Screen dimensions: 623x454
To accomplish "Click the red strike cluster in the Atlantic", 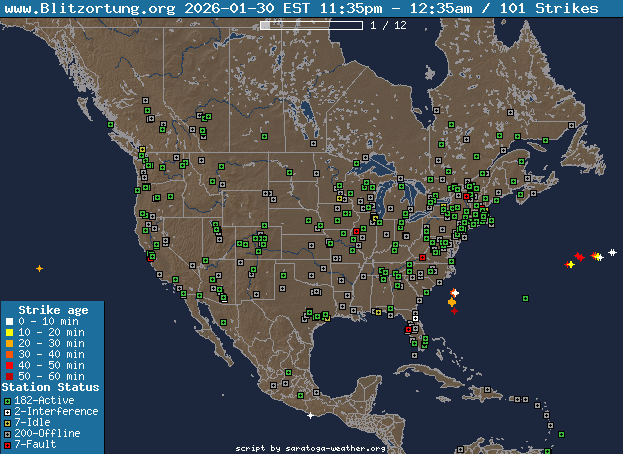I will [x=579, y=257].
